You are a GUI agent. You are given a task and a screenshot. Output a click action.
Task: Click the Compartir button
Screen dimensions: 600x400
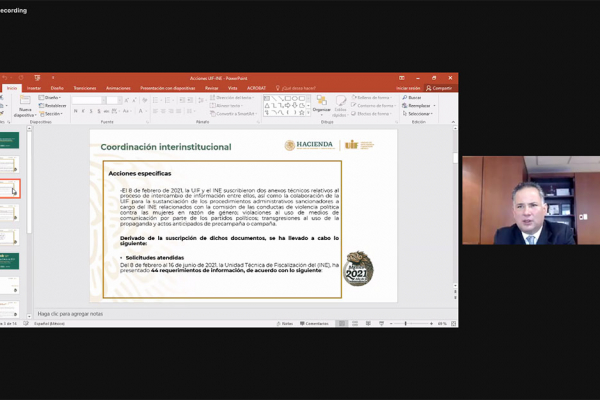[439, 88]
